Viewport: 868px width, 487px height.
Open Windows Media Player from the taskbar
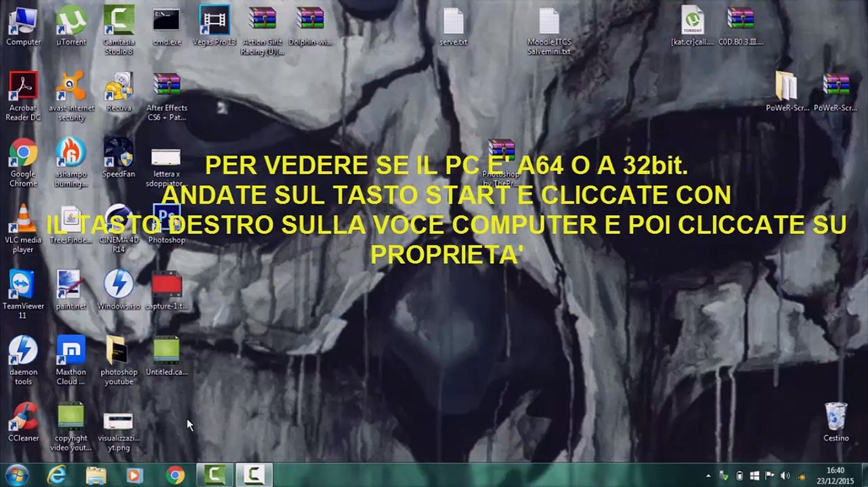click(134, 475)
